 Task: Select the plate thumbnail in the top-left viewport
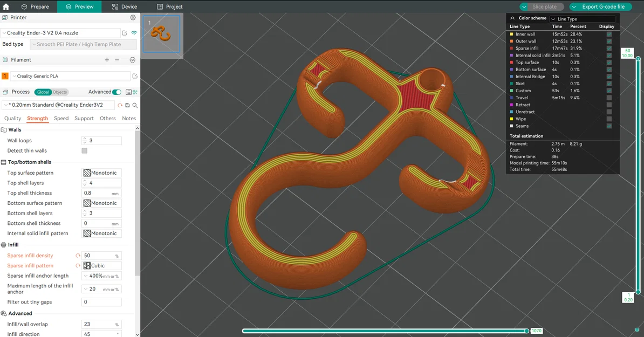162,36
